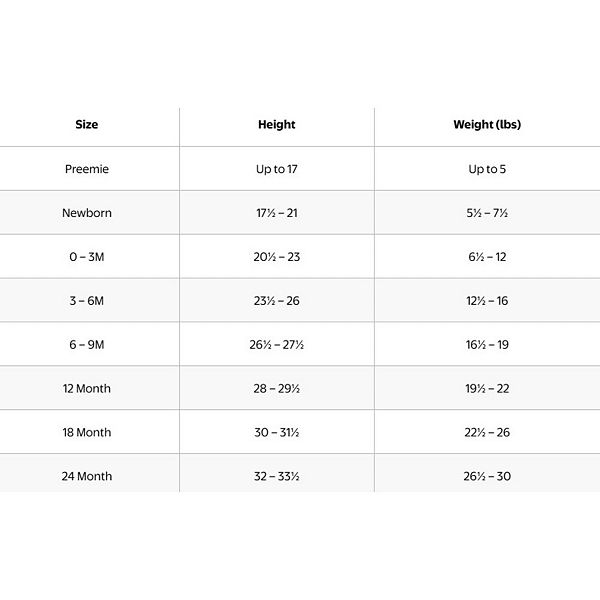Viewport: 600px width, 600px height.
Task: Select the 24 Month size cell
Action: 87,477
